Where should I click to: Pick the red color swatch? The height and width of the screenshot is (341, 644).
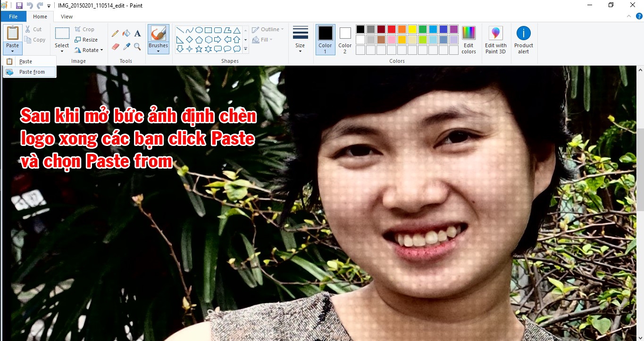click(x=391, y=29)
